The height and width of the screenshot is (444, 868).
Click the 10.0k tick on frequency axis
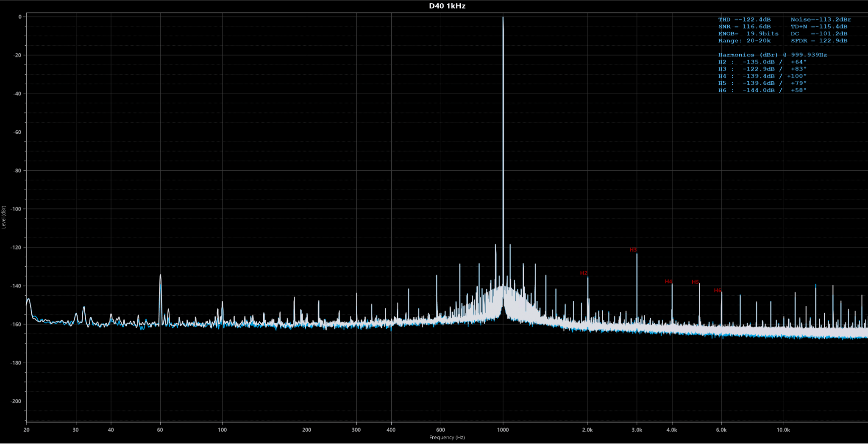coord(783,430)
